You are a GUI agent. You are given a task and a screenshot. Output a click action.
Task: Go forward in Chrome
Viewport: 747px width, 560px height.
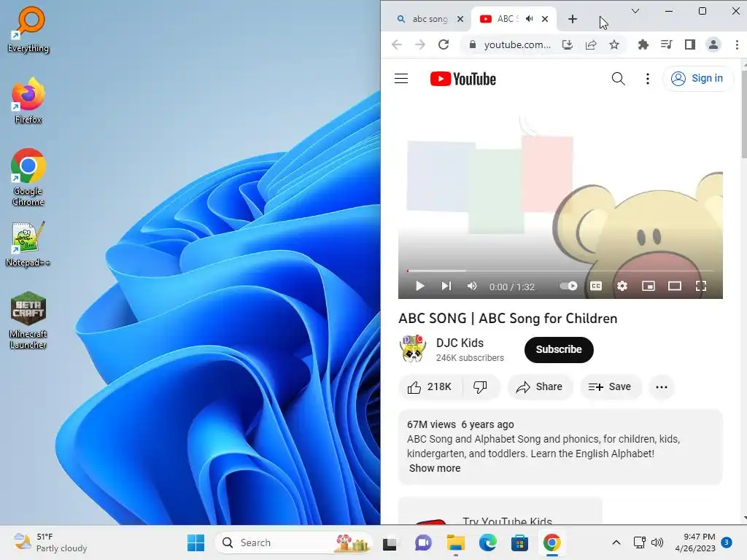(419, 44)
